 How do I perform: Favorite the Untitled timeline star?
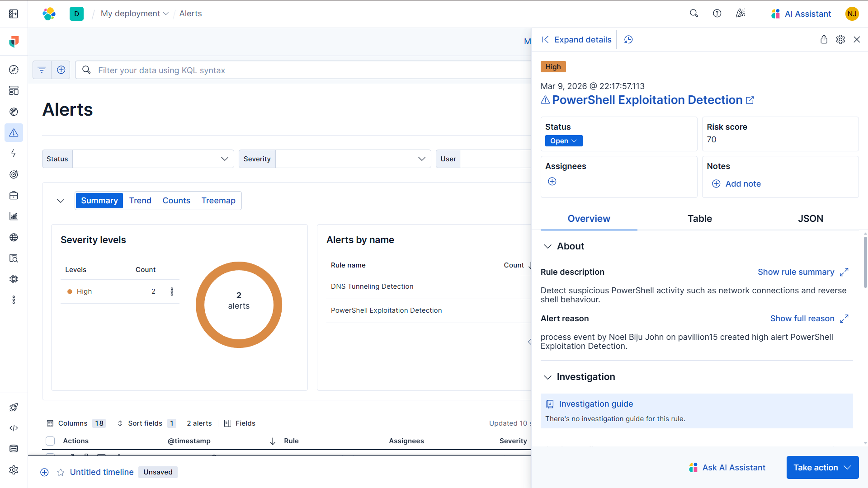tap(61, 472)
